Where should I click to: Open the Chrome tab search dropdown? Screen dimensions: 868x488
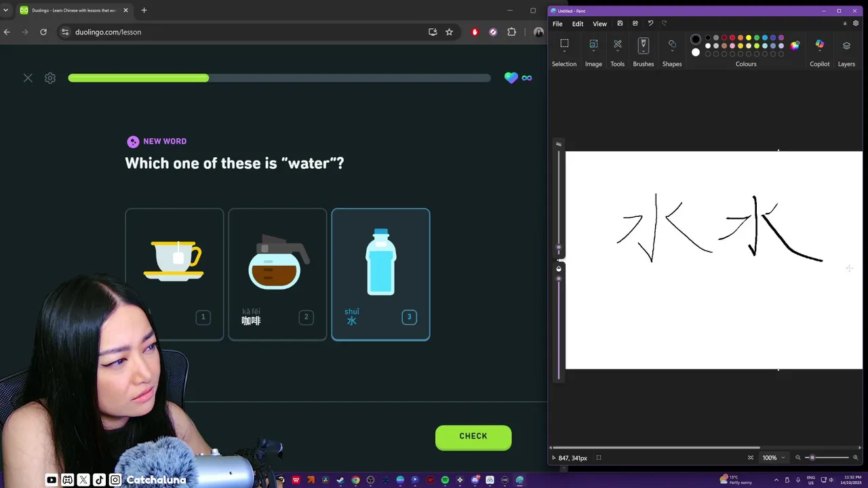[x=5, y=10]
